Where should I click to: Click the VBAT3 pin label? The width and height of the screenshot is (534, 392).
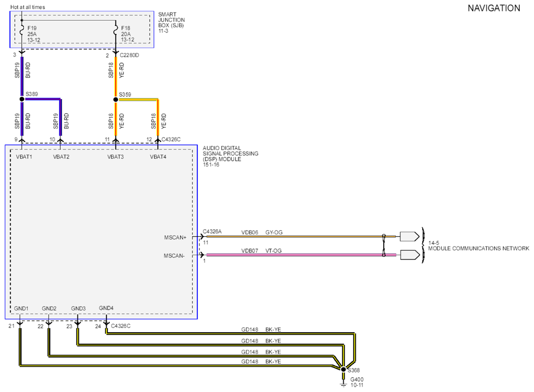pyautogui.click(x=115, y=157)
